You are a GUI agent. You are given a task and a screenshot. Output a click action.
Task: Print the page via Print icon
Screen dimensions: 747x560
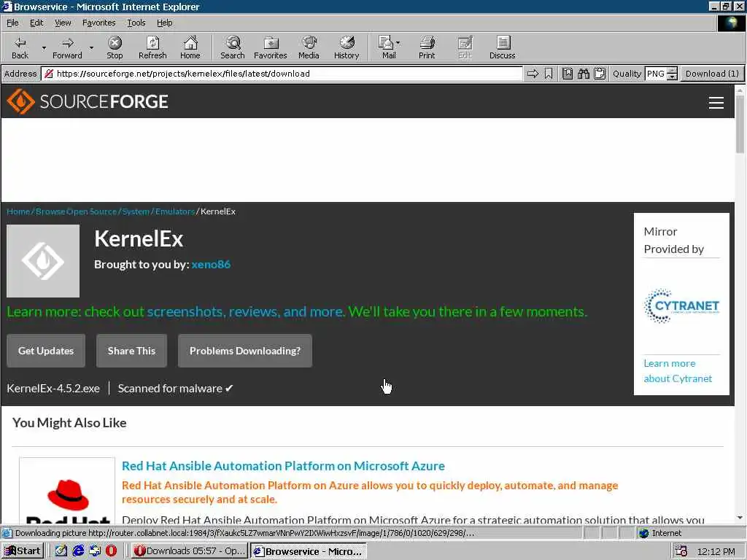(427, 47)
